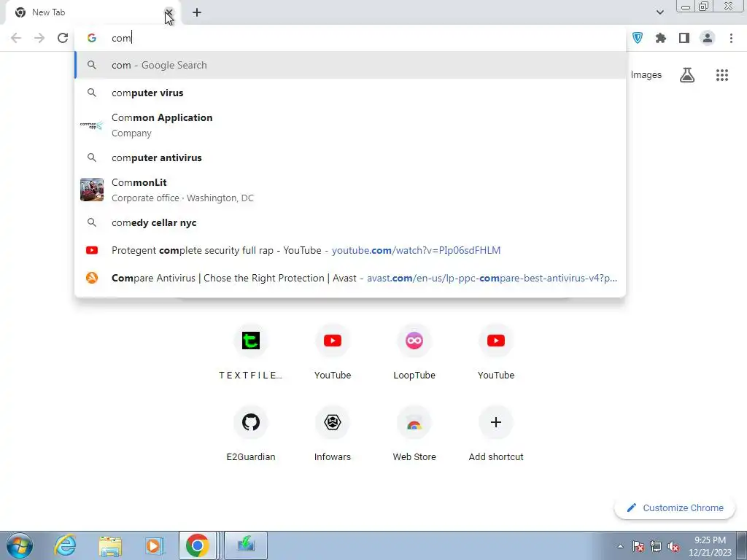Click the muted volume tray icon

(673, 546)
